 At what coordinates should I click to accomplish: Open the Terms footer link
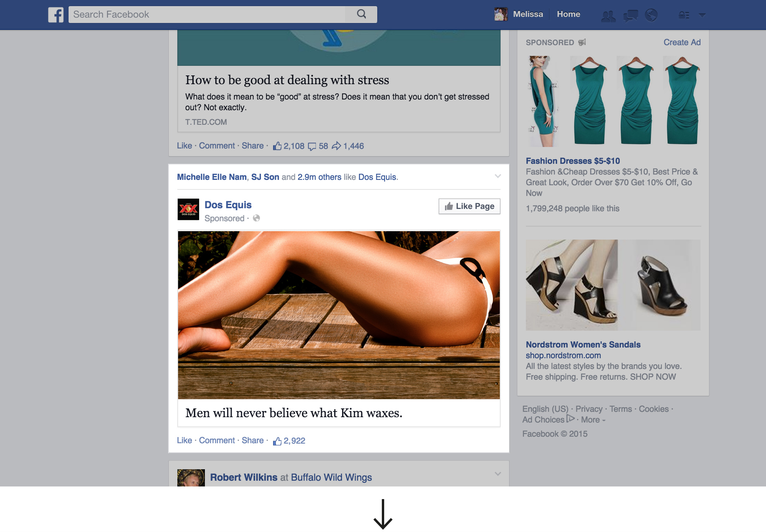(620, 409)
